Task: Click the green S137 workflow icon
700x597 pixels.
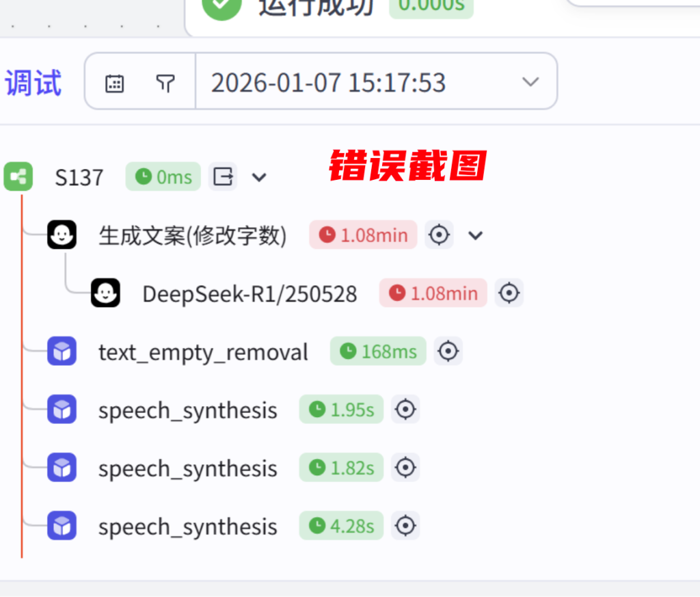Action: (x=18, y=176)
